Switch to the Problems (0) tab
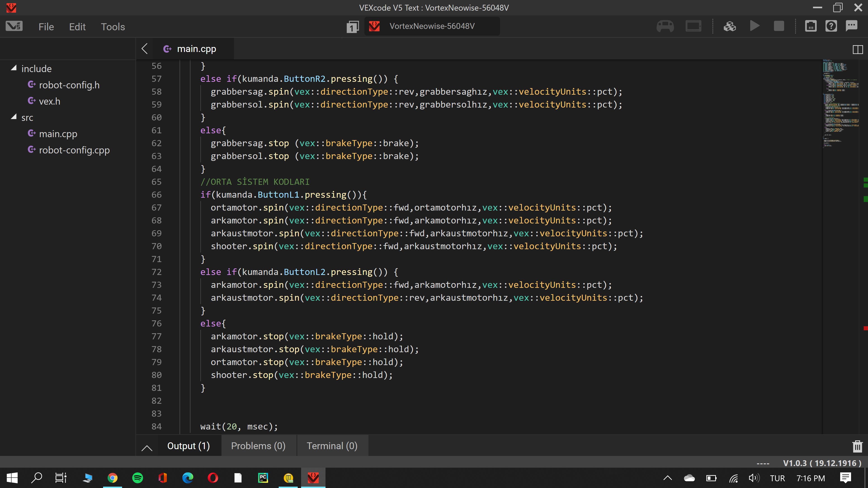This screenshot has height=488, width=868. (x=258, y=446)
